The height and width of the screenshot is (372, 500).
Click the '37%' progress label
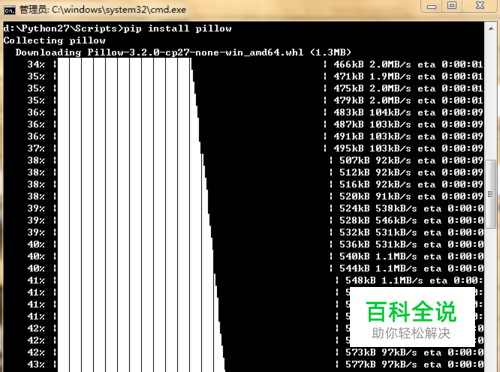coord(36,149)
